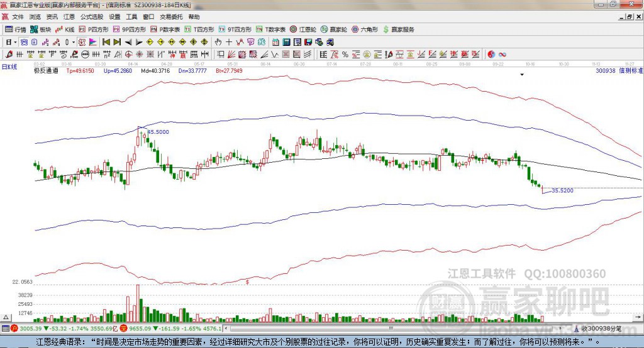The width and height of the screenshot is (644, 348).
Task: Jump to last bar icon
Action: pyautogui.click(x=117, y=42)
